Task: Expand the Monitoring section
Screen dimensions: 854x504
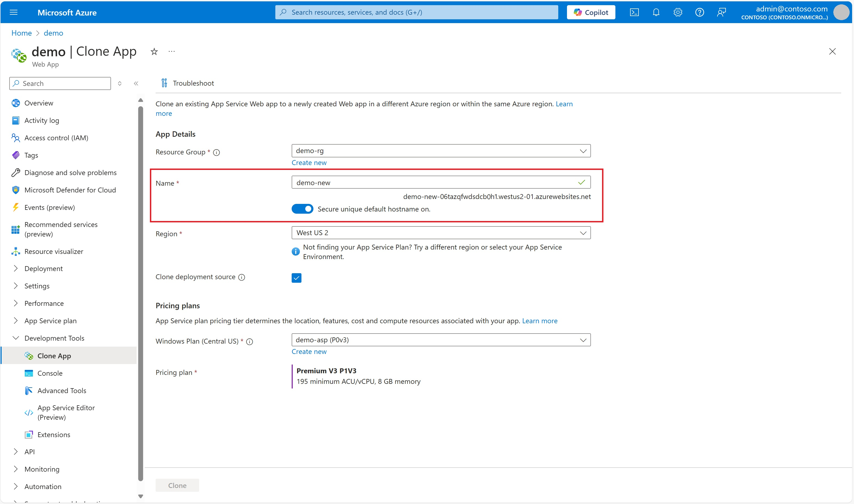Action: tap(42, 469)
